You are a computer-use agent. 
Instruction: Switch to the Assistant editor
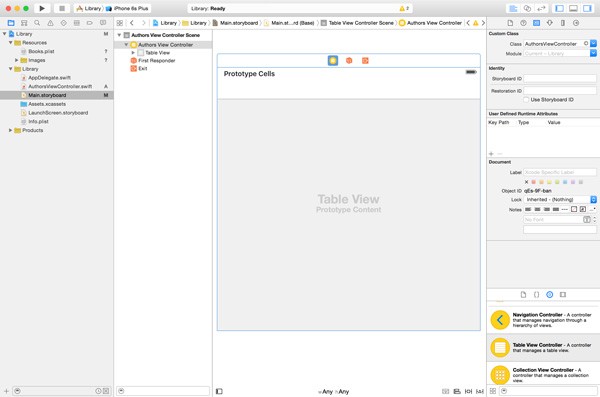[x=527, y=8]
